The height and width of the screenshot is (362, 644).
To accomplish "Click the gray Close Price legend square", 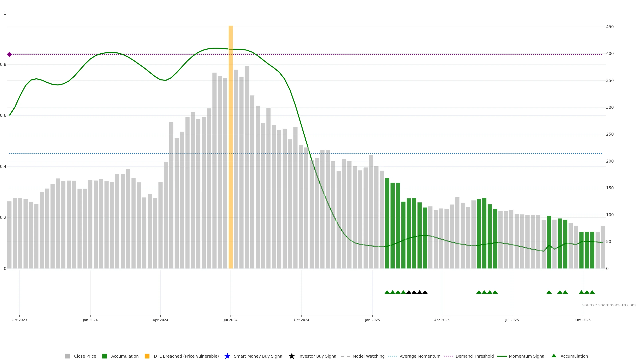I will coord(67,356).
